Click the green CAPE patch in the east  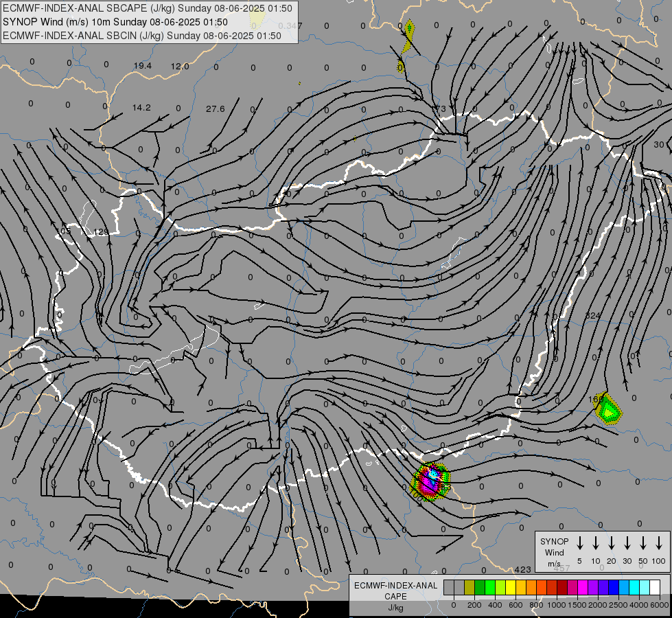(609, 409)
